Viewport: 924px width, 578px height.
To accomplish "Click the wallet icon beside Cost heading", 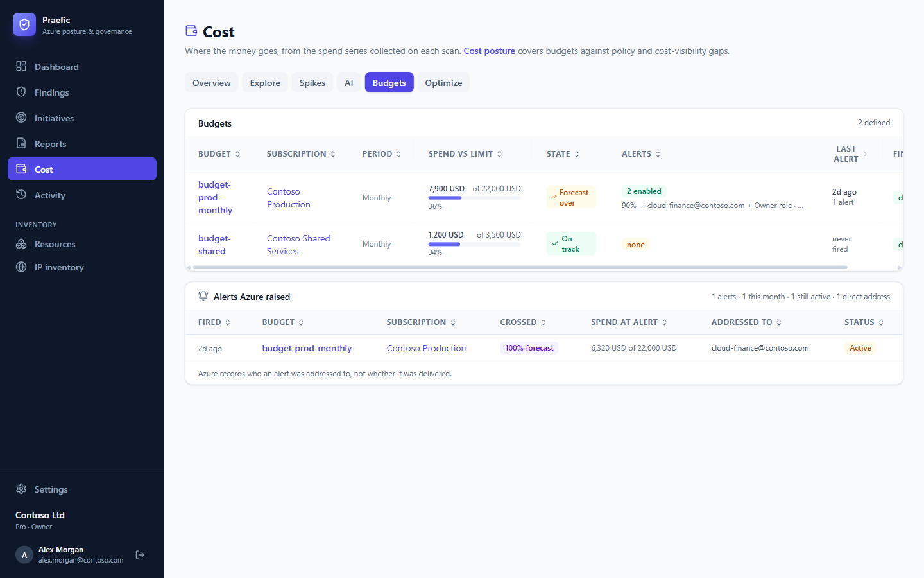I will pyautogui.click(x=191, y=31).
